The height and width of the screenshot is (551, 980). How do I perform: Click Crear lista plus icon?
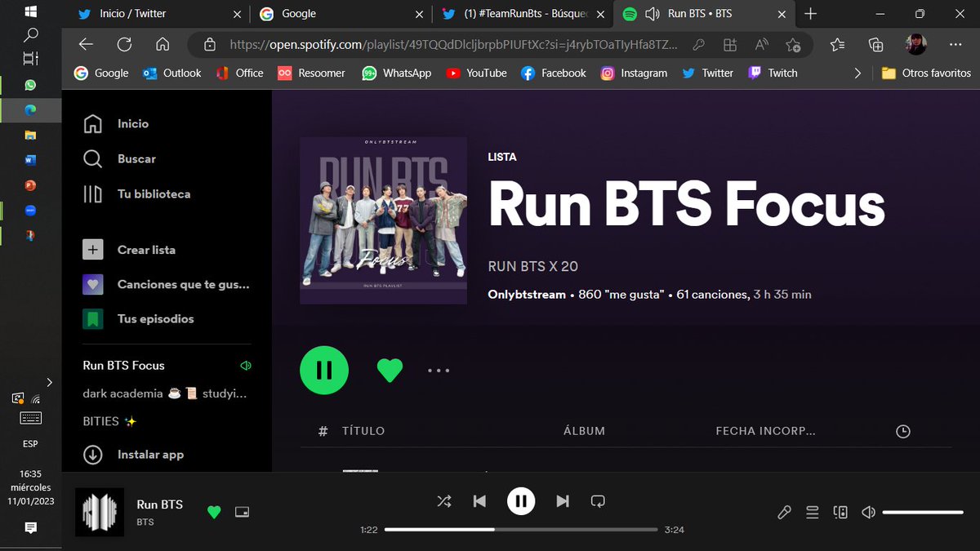[x=93, y=250]
